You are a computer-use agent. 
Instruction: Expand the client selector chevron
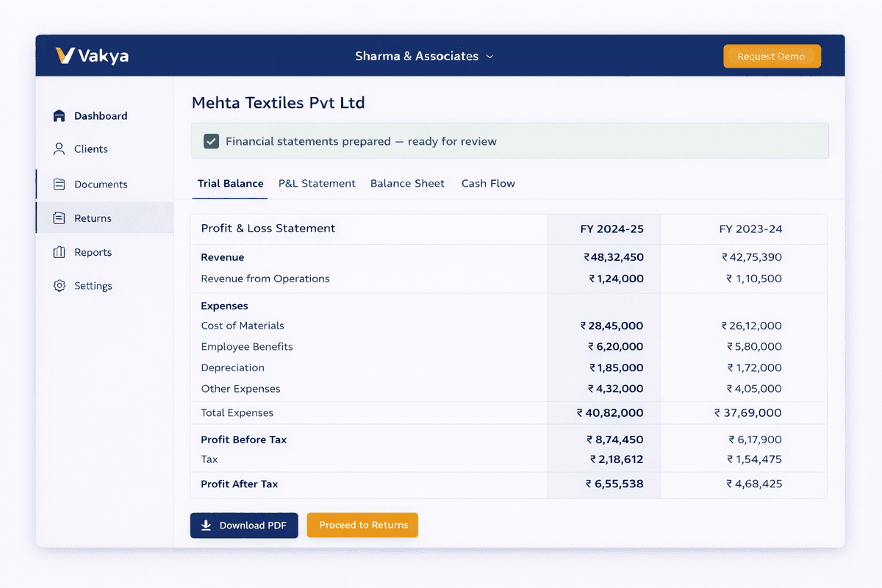tap(490, 55)
